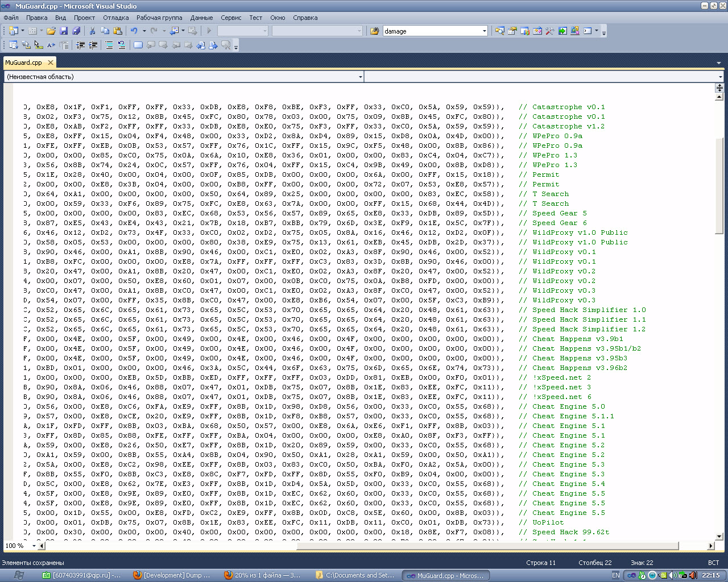This screenshot has height=582, width=728.
Task: Click Decrease Line Indent icon
Action: pyautogui.click(x=80, y=45)
